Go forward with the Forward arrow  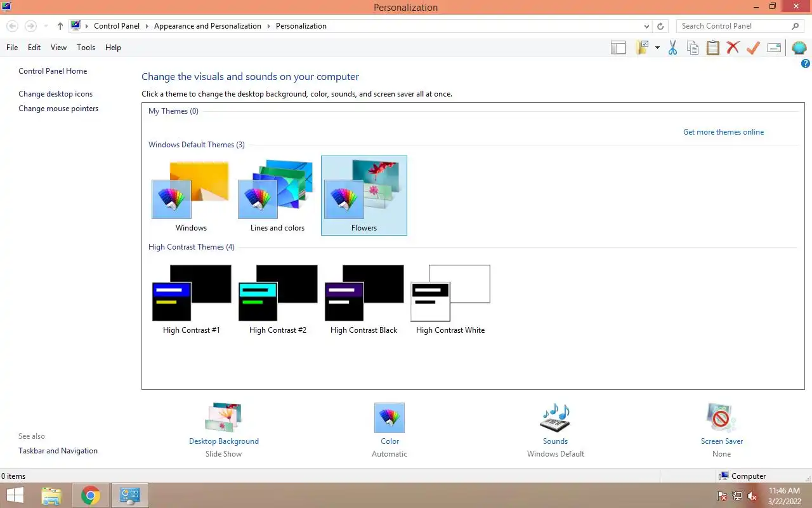click(30, 26)
